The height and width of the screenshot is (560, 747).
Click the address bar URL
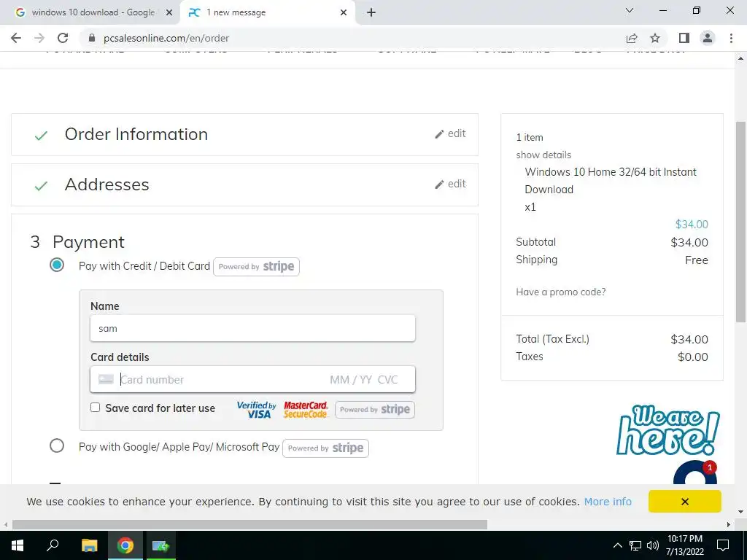(166, 38)
